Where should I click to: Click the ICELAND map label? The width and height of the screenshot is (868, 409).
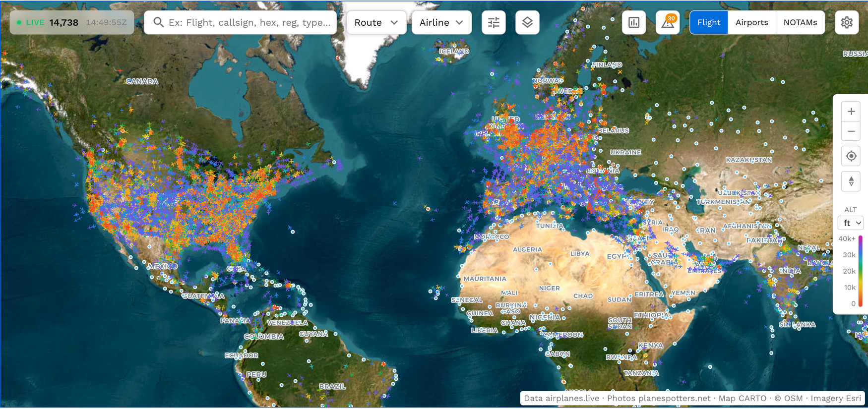pos(454,51)
